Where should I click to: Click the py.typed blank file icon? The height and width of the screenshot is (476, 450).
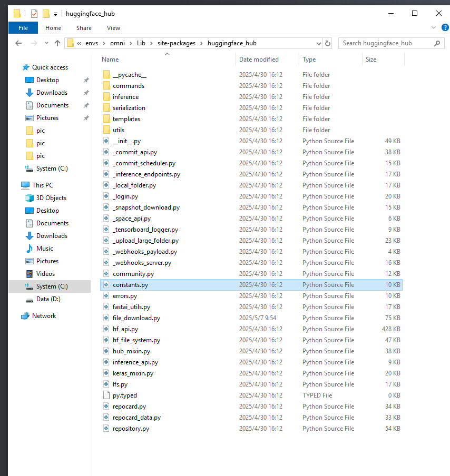pos(106,395)
